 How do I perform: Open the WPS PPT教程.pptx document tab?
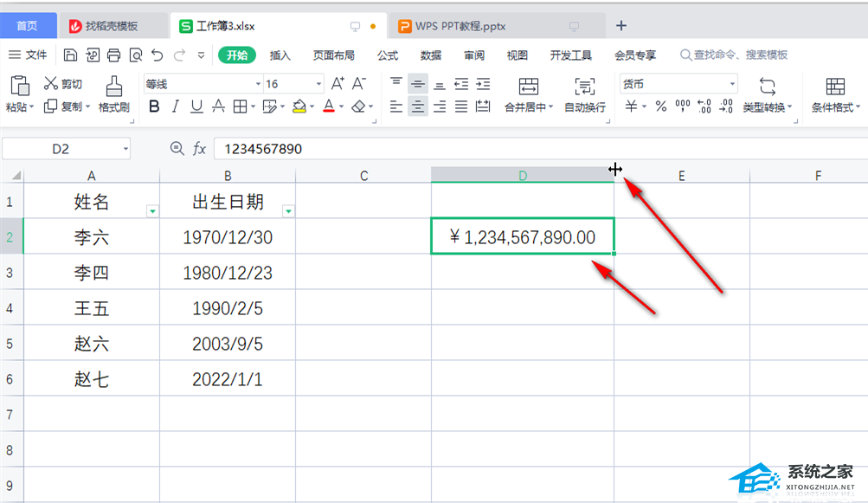click(472, 26)
